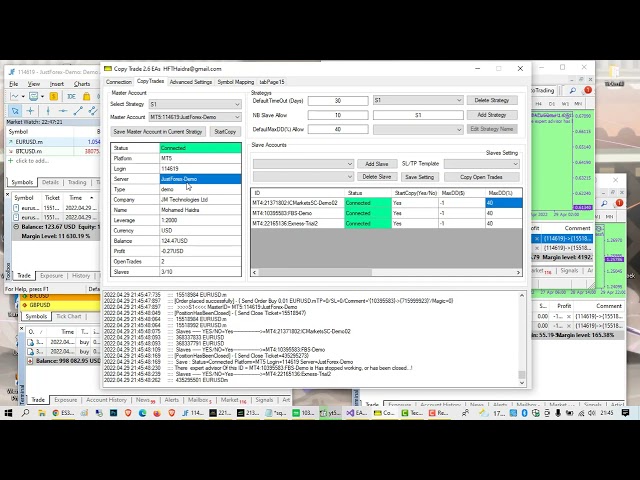This screenshot has width=640, height=480.
Task: Open the File menu in MetaTrader
Action: click(13, 84)
